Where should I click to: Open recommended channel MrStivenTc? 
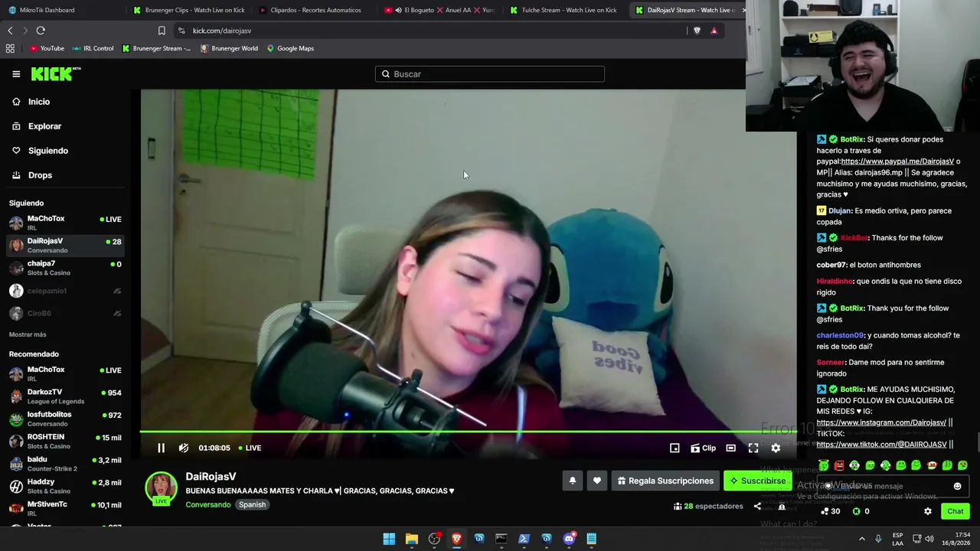(66, 509)
